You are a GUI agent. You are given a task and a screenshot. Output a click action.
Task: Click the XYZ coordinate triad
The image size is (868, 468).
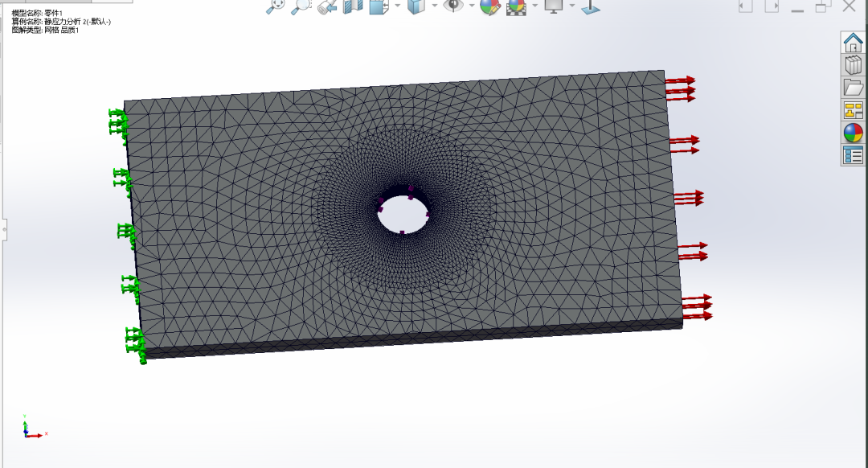coord(35,427)
